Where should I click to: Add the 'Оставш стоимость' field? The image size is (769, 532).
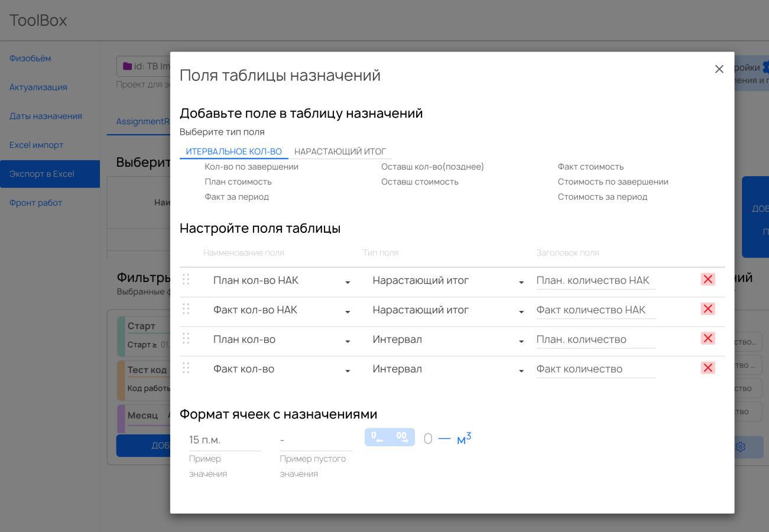[420, 181]
